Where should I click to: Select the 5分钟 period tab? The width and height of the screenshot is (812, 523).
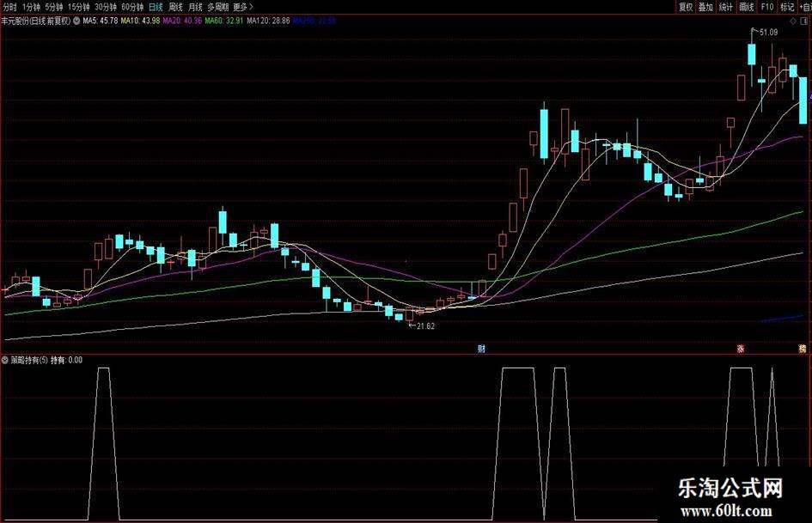tap(54, 7)
